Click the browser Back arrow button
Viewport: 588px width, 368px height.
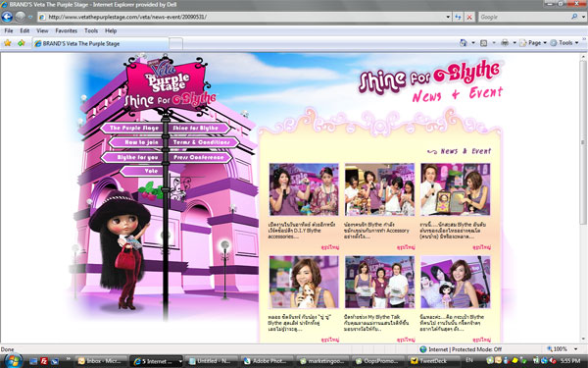pyautogui.click(x=7, y=17)
